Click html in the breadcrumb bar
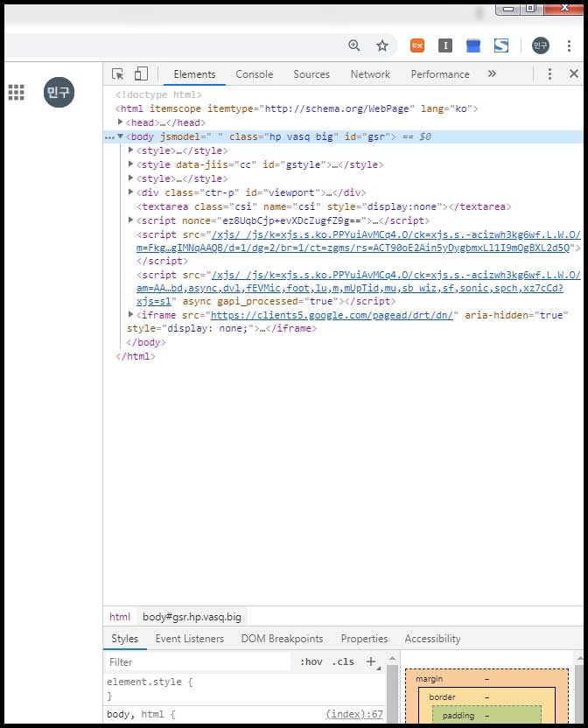Image resolution: width=588 pixels, height=728 pixels. [120, 617]
